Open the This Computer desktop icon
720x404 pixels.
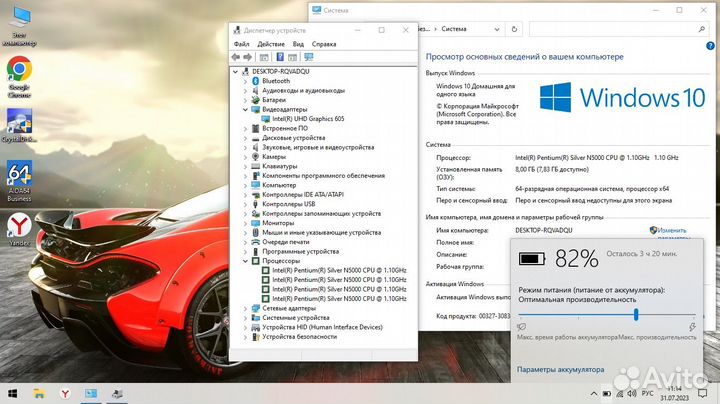click(x=19, y=26)
